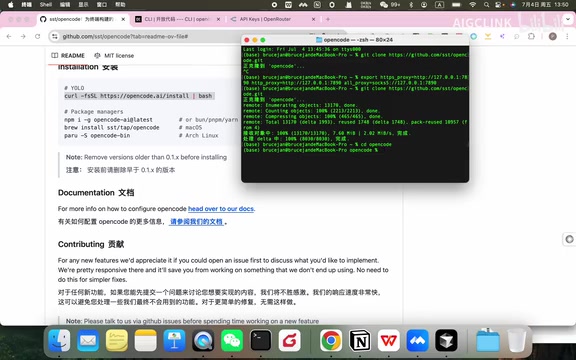Open Wi-Fi status in menu bar

click(x=473, y=5)
